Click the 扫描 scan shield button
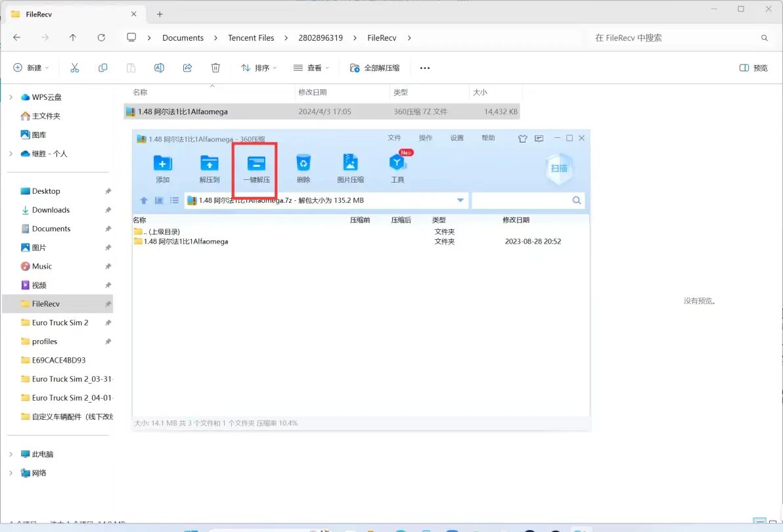 pyautogui.click(x=559, y=169)
